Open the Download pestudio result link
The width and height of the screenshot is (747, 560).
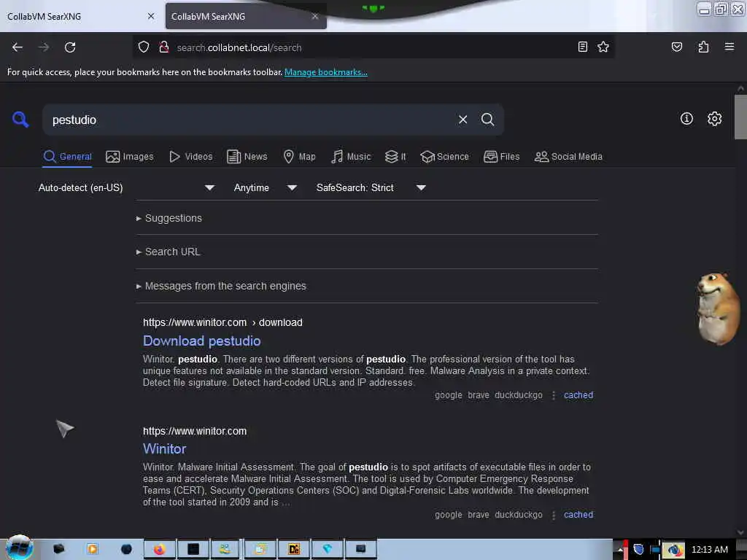pos(201,341)
